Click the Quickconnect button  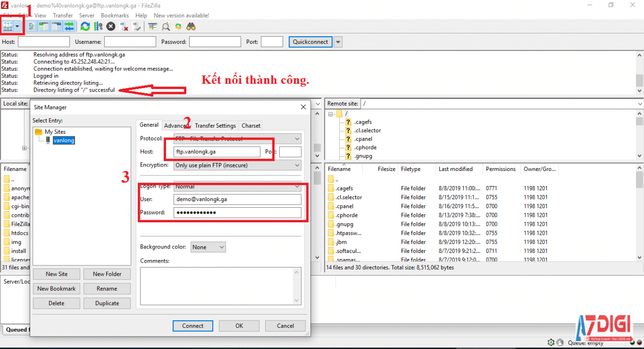[310, 42]
